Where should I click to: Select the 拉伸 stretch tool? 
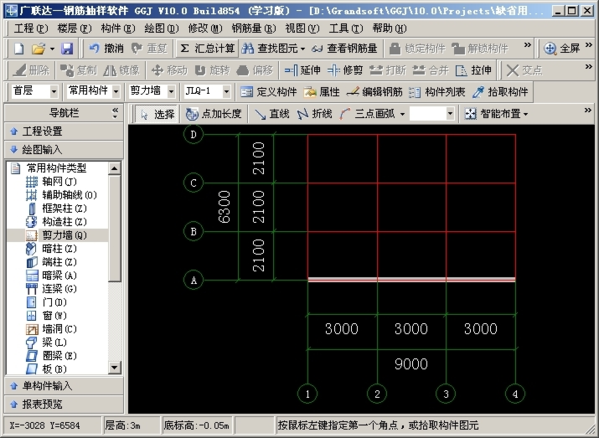coord(473,70)
